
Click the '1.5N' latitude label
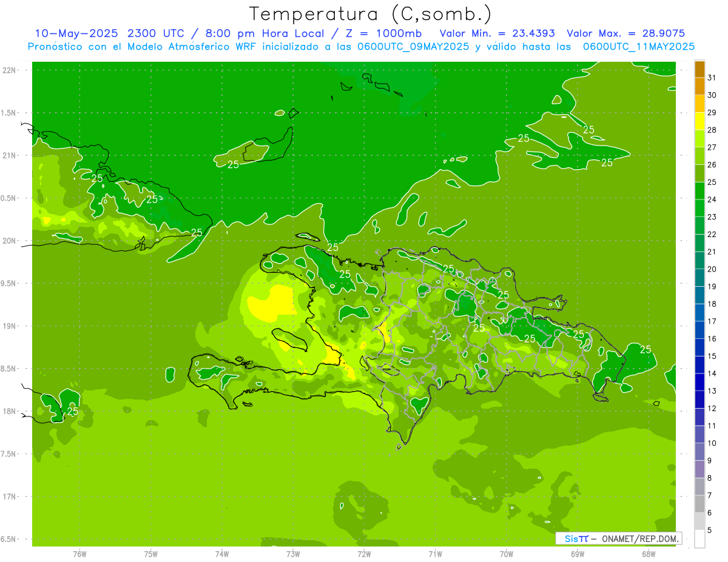9,113
